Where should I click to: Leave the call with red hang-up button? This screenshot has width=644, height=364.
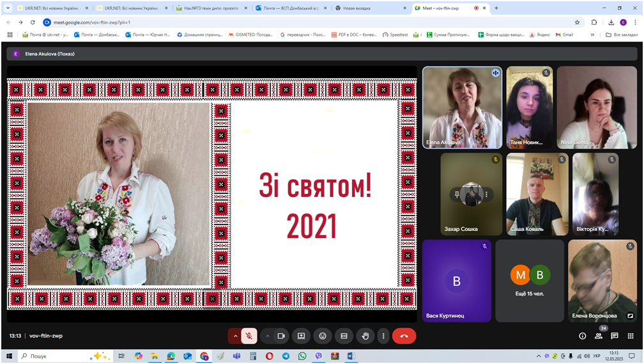tap(404, 336)
